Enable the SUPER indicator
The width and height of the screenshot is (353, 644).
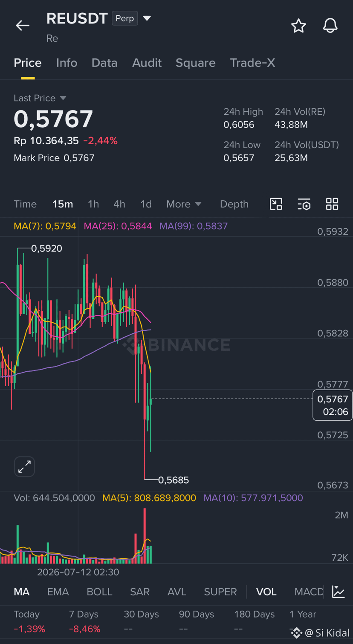click(x=220, y=592)
